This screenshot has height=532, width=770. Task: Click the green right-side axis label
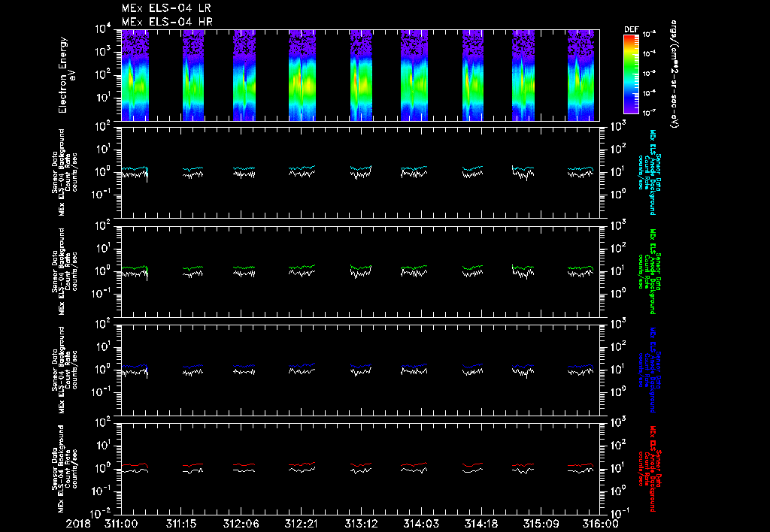pyautogui.click(x=649, y=271)
